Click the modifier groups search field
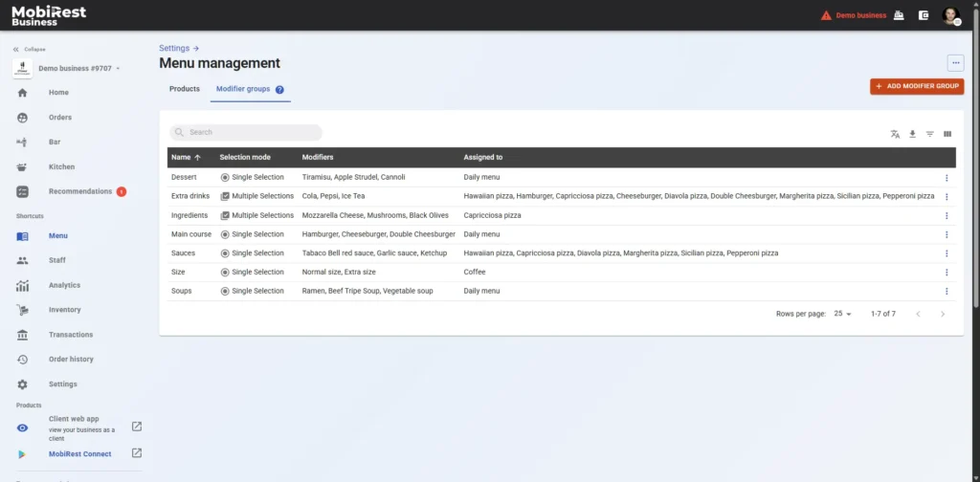Screen dimensions: 980x482 246,133
